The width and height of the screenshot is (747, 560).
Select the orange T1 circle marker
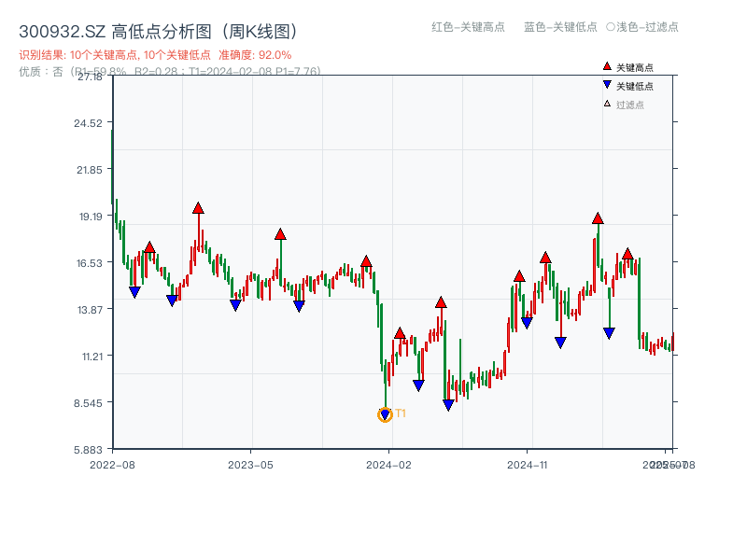tap(385, 414)
